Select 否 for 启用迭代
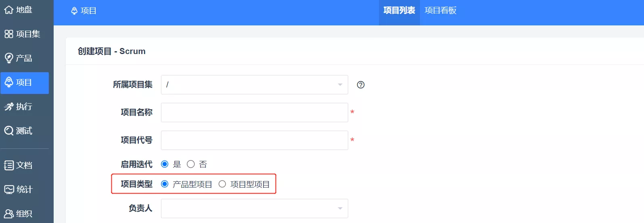The height and width of the screenshot is (223, 644). (x=191, y=164)
